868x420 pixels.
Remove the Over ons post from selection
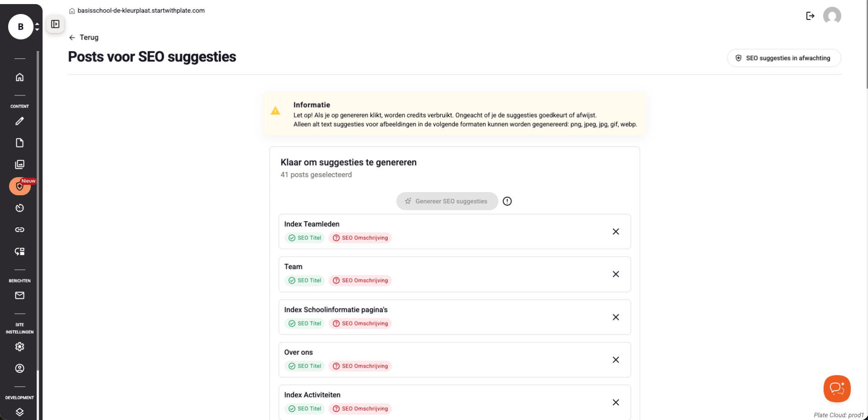616,359
